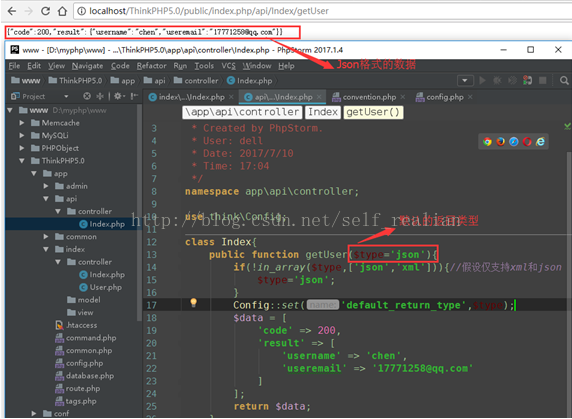Open in Opera browser icon

tap(527, 141)
